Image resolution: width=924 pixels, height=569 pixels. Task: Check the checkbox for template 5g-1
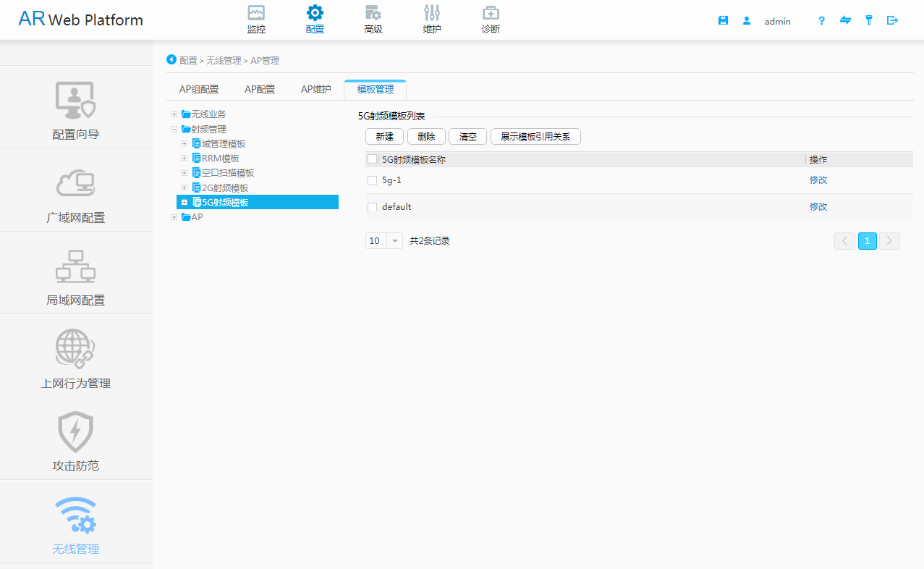(372, 180)
